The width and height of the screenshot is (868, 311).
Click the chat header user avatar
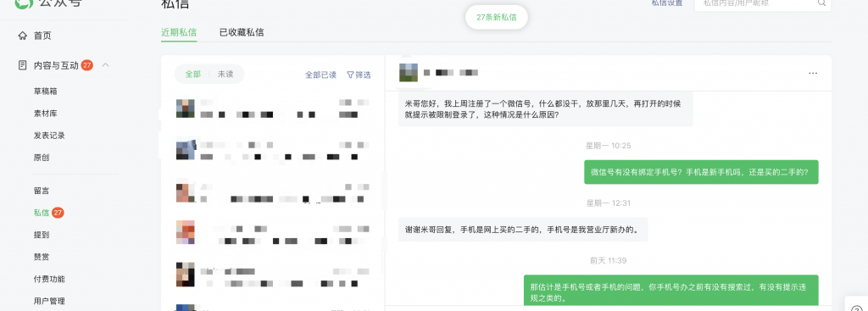click(x=409, y=73)
